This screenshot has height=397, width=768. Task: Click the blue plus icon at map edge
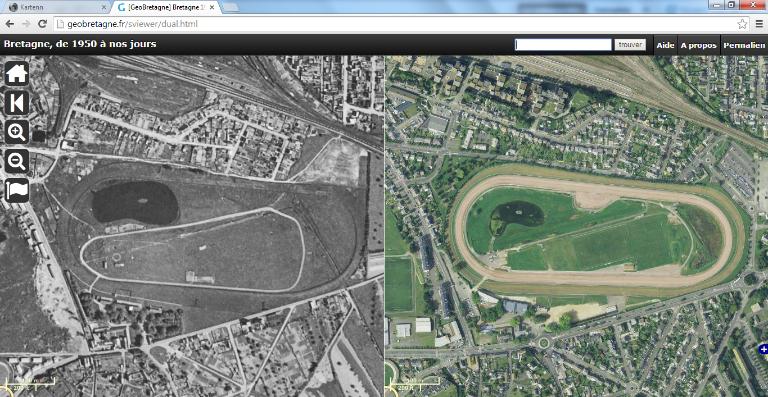(x=763, y=349)
